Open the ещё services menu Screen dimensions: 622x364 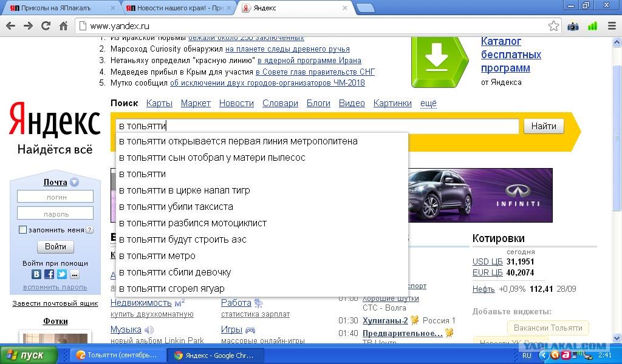point(428,103)
